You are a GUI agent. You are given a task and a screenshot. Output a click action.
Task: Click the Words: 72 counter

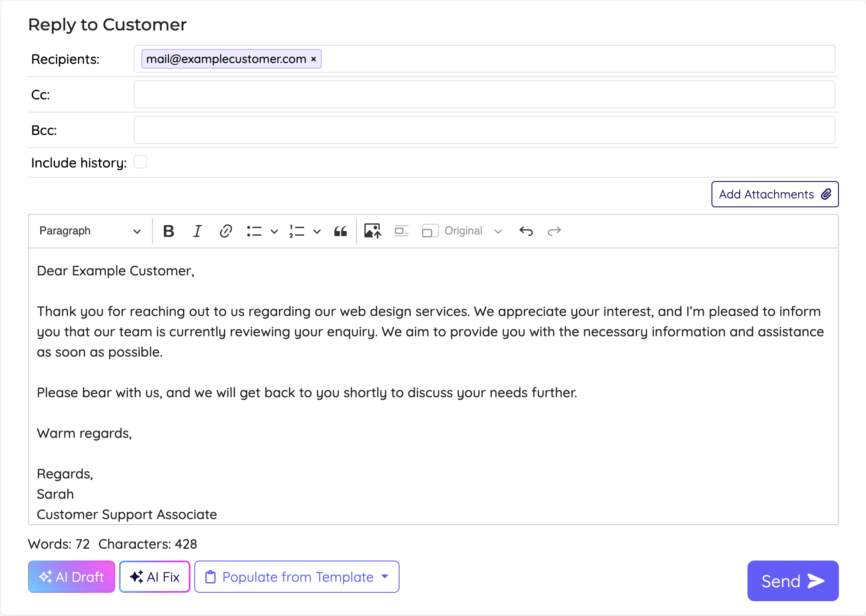pos(59,544)
